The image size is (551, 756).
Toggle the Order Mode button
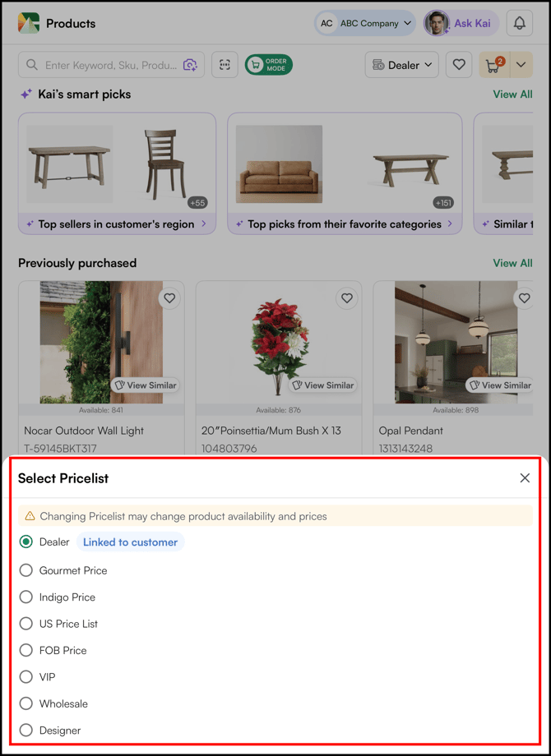268,65
